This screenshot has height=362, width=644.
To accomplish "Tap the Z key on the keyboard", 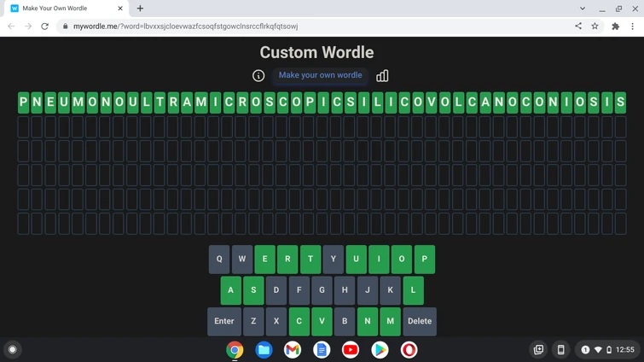I will point(253,321).
